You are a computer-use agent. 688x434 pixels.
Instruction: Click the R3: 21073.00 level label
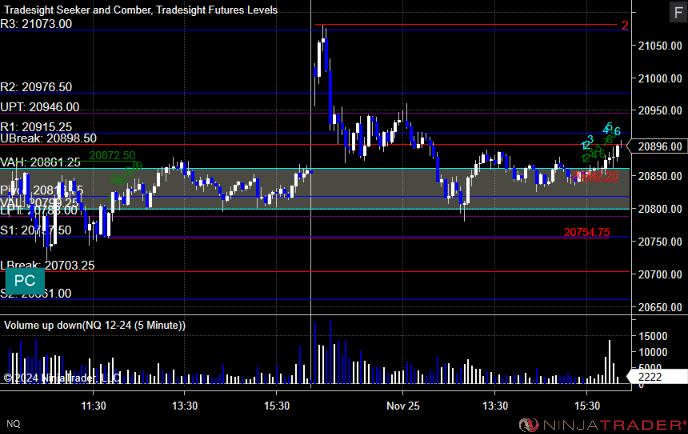pyautogui.click(x=36, y=24)
